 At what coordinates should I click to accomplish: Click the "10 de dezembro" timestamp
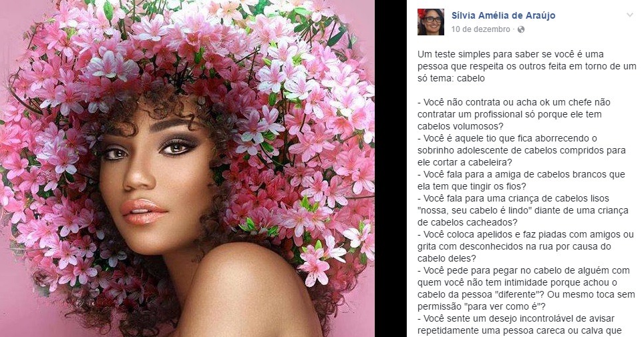coord(480,29)
